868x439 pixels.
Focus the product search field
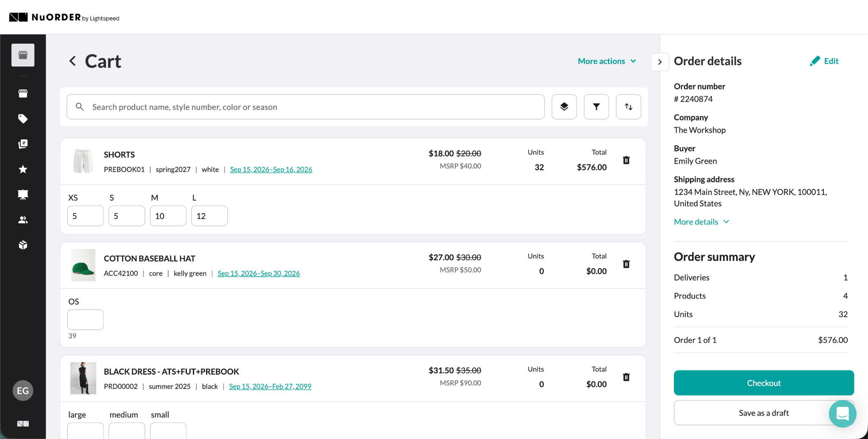tap(306, 107)
